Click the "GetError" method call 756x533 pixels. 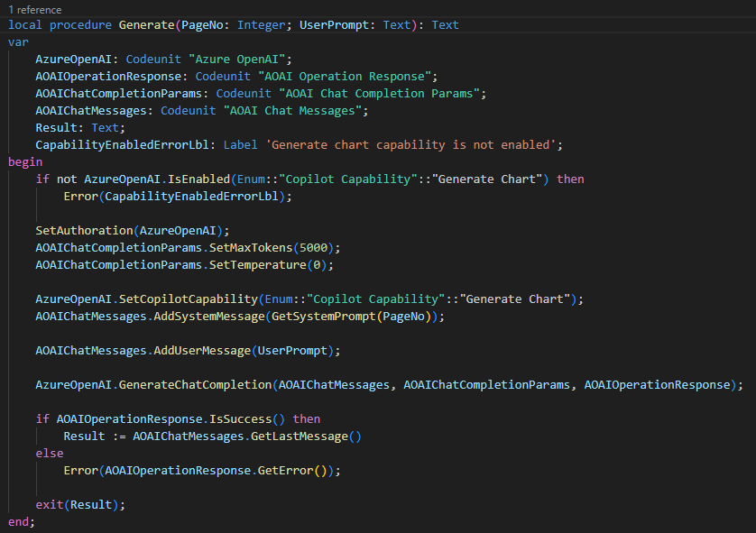tap(285, 471)
